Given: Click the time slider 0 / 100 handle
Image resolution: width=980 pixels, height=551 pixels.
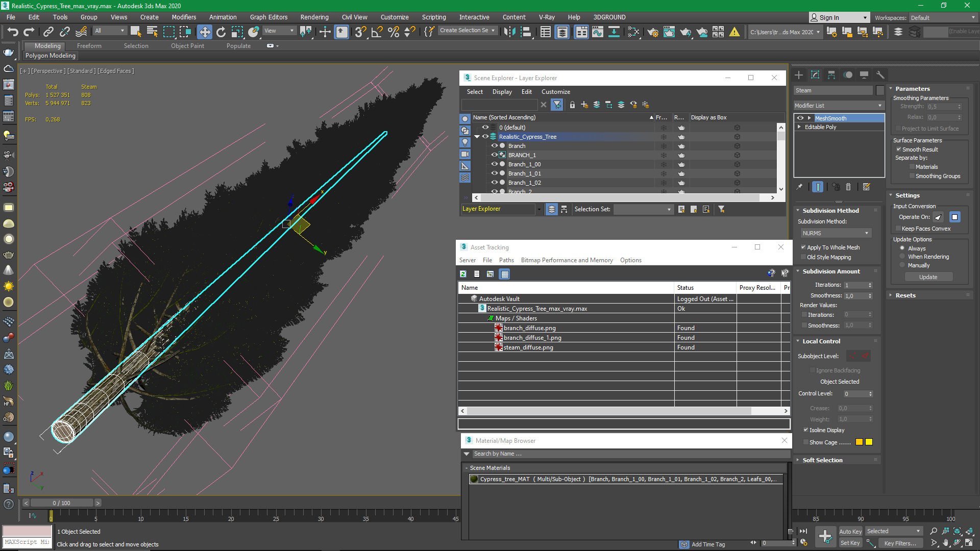Looking at the screenshot, I should pyautogui.click(x=61, y=503).
